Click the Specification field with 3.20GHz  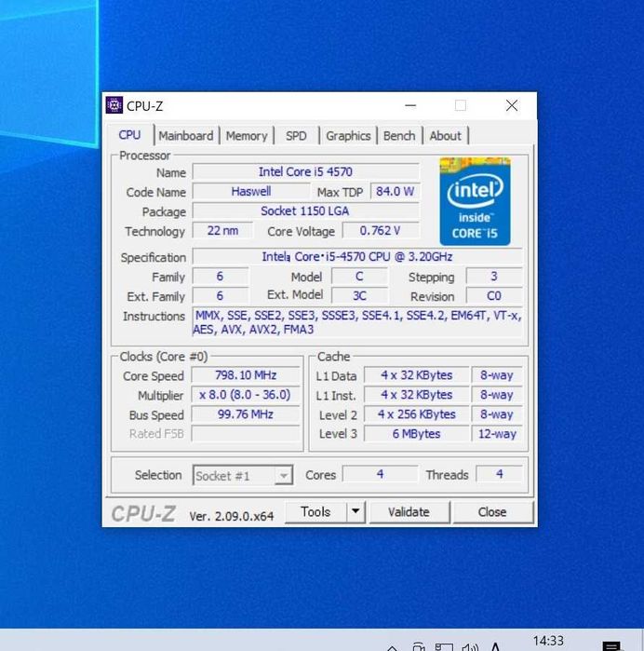click(357, 256)
